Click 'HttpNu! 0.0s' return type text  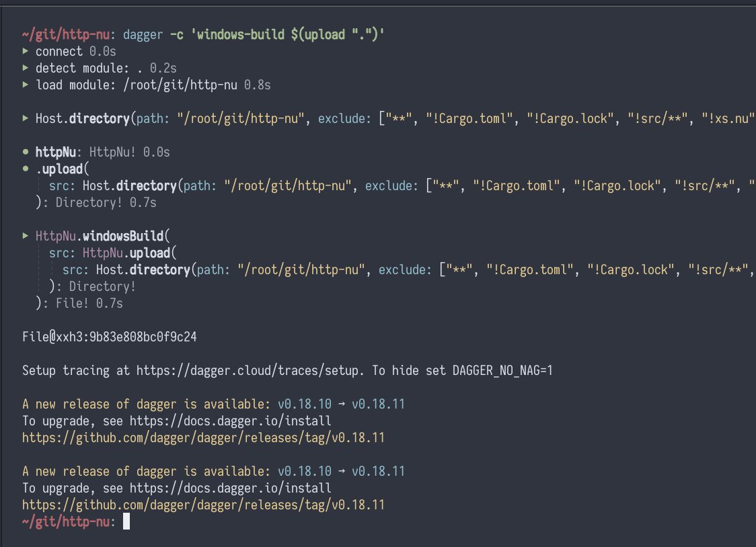click(x=130, y=152)
